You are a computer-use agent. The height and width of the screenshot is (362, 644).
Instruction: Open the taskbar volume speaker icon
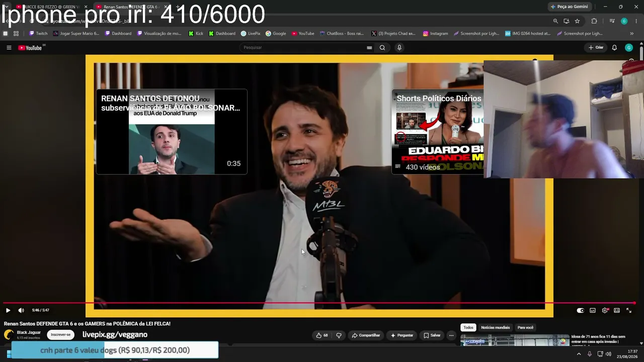pos(608,354)
